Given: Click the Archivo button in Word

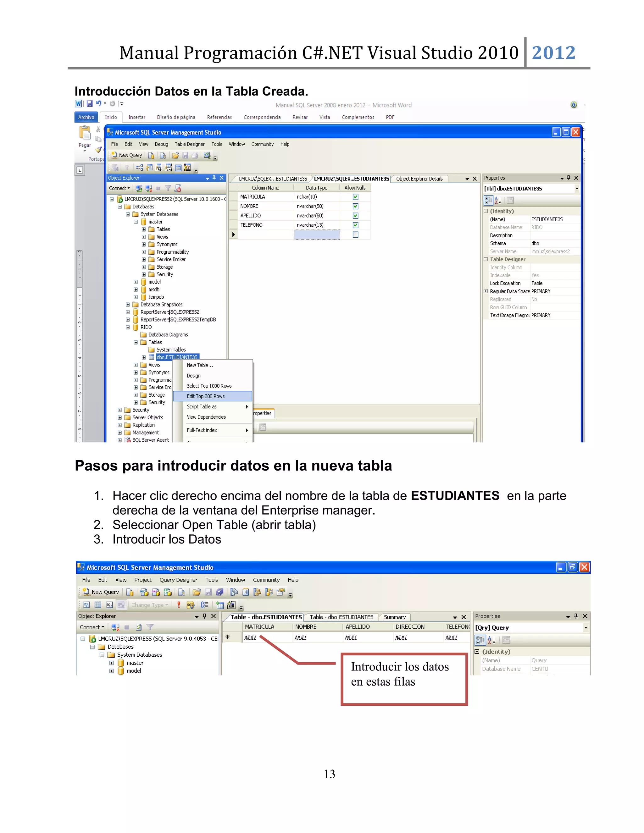Looking at the screenshot, I should pos(86,117).
